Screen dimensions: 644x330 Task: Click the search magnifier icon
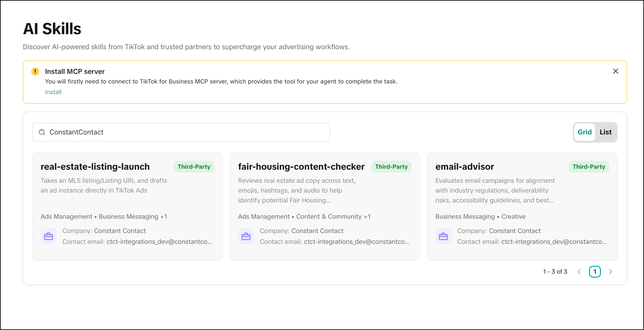[42, 132]
